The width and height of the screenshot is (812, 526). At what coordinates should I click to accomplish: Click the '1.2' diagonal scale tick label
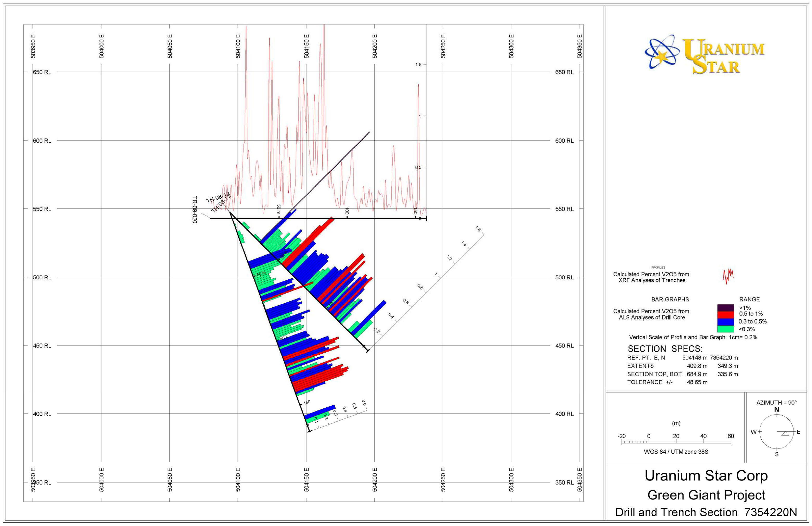coord(449,258)
